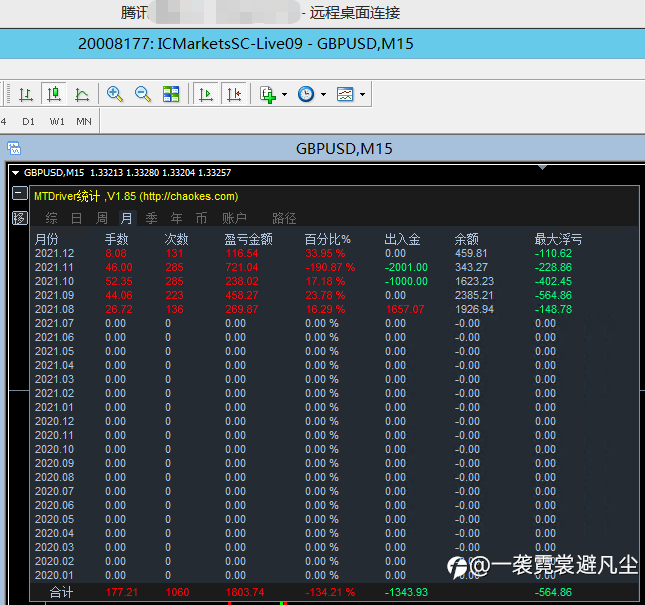Select the D1 timeframe
The height and width of the screenshot is (605, 645).
click(28, 122)
